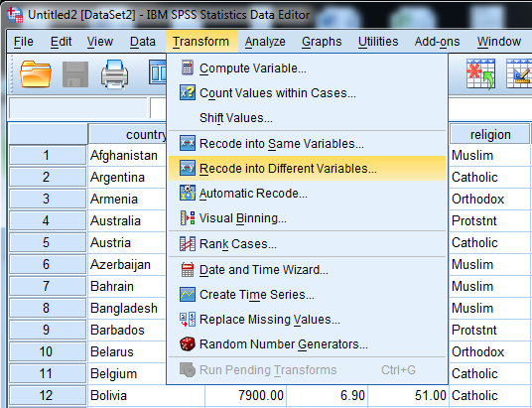
Task: Launch Date and Time Wizard
Action: click(x=307, y=269)
